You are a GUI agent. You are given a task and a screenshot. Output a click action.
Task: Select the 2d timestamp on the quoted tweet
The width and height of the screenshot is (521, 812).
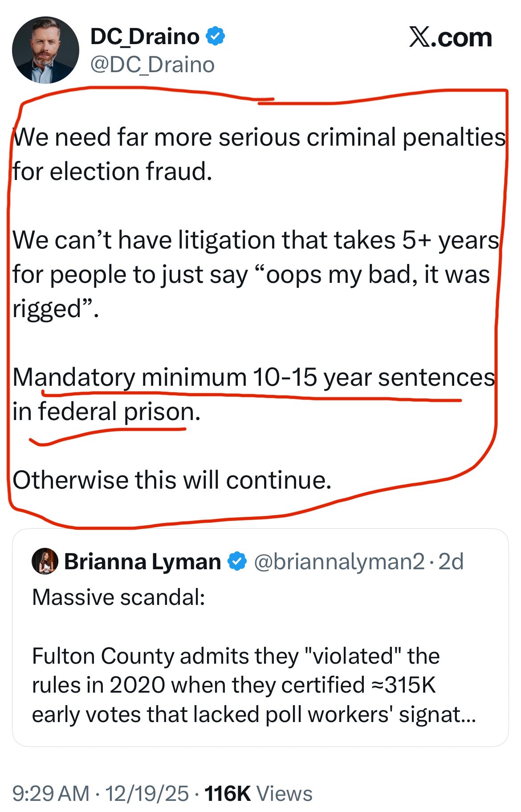coord(450,562)
